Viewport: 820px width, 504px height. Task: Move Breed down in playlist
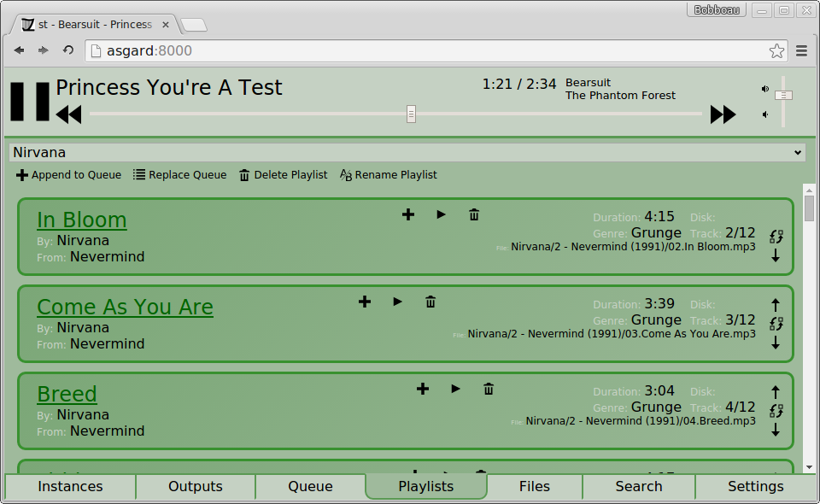point(776,431)
